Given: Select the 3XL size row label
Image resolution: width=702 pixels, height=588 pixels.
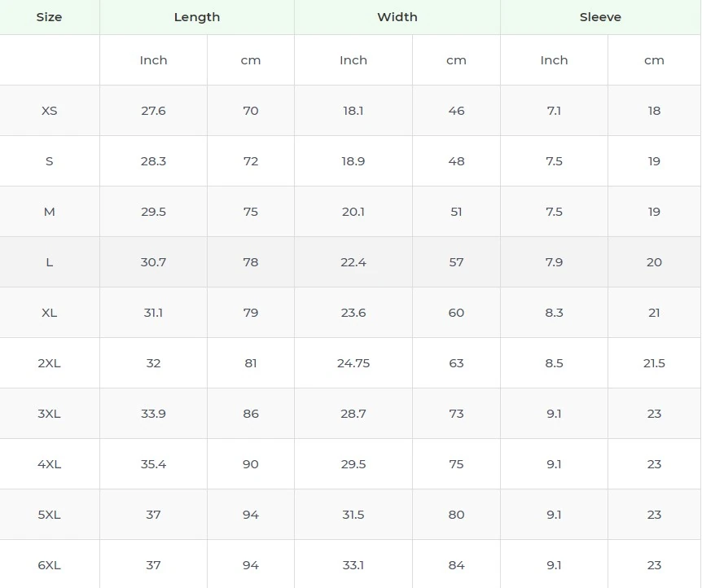Looking at the screenshot, I should [x=49, y=414].
